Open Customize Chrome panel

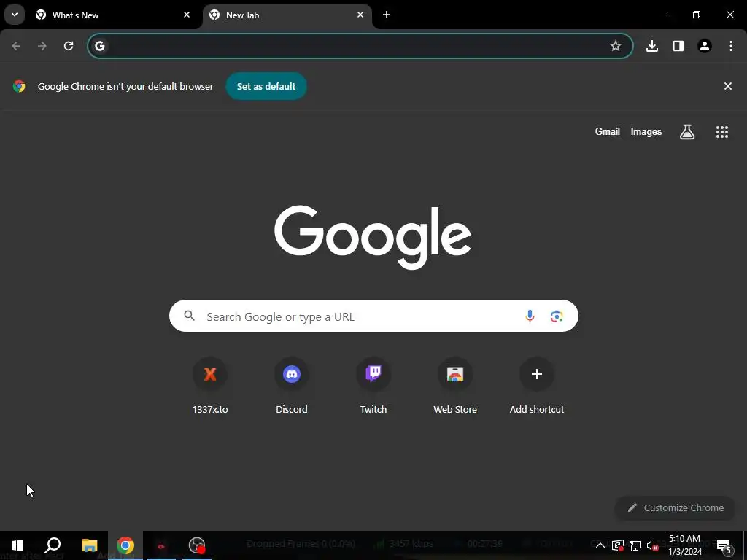pos(676,507)
